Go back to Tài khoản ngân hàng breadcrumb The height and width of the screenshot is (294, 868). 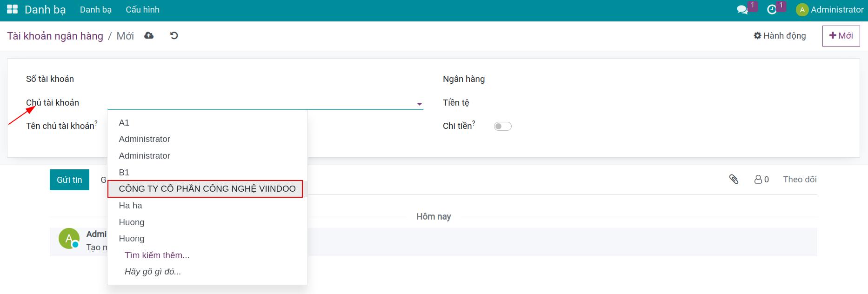click(55, 36)
